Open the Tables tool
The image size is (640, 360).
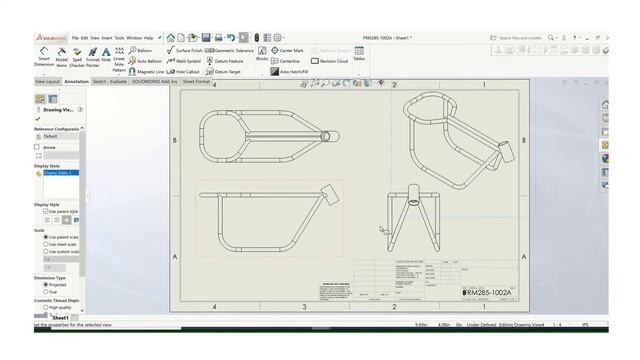359,53
